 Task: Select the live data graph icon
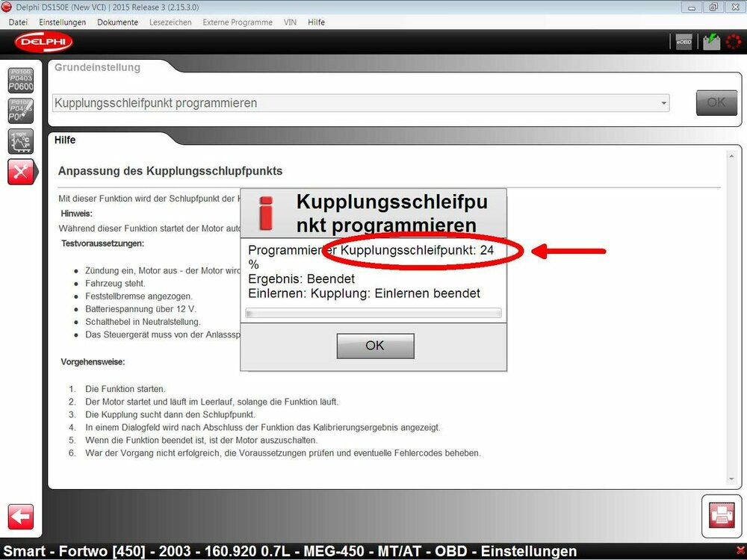(20, 141)
